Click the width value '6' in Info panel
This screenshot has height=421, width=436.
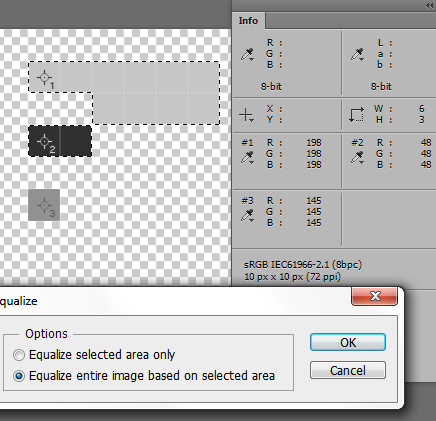point(422,109)
